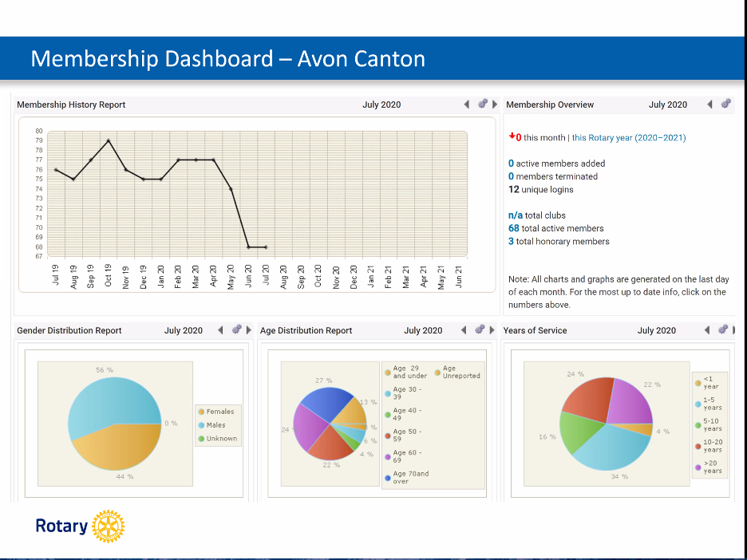Advance Age Distribution Report to next month
Screen dimensions: 747x560
[492, 330]
